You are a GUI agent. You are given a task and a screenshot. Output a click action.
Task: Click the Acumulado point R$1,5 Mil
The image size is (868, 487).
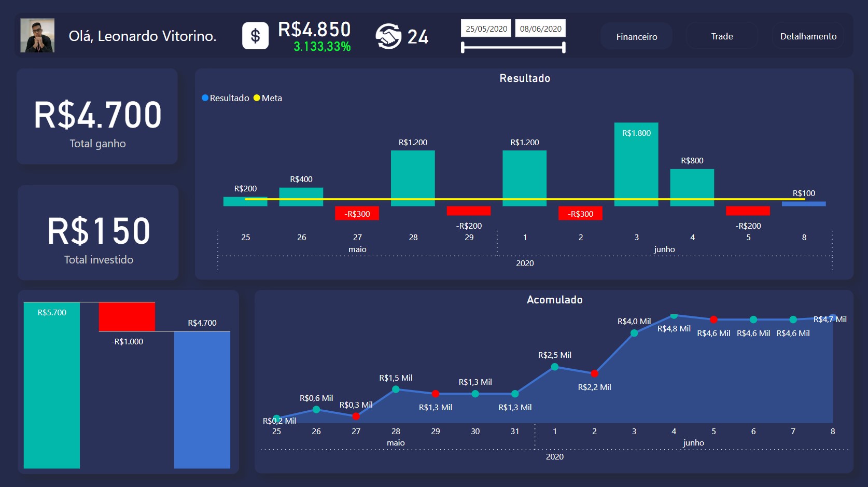coord(396,389)
